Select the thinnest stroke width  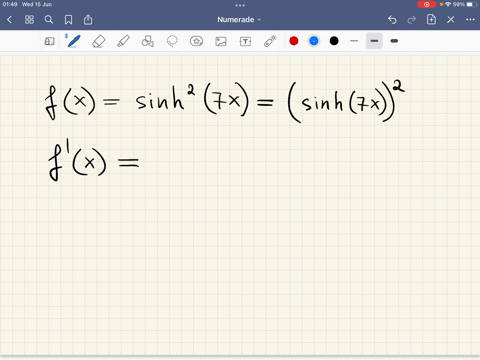click(354, 41)
